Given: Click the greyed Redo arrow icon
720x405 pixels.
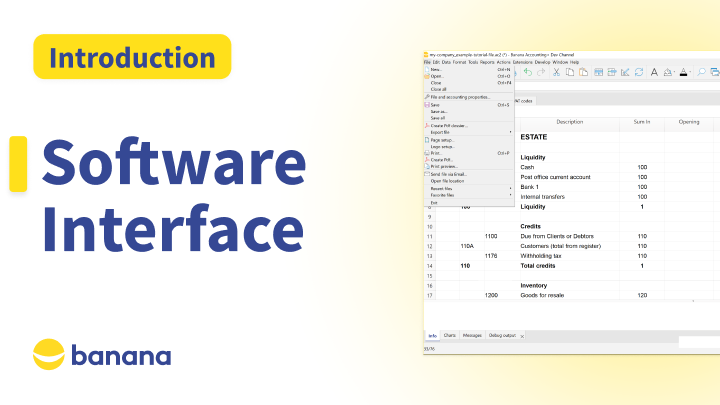Looking at the screenshot, I should [x=541, y=72].
